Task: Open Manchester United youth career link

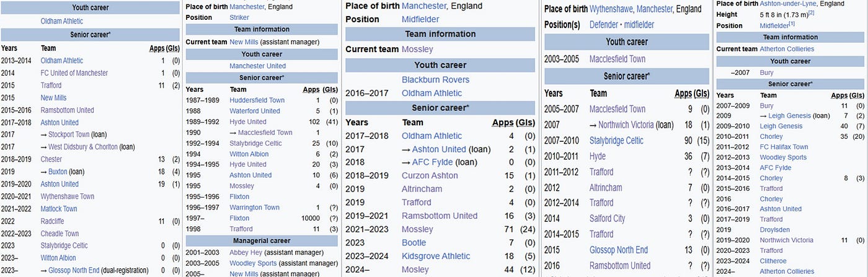Action: [x=257, y=66]
